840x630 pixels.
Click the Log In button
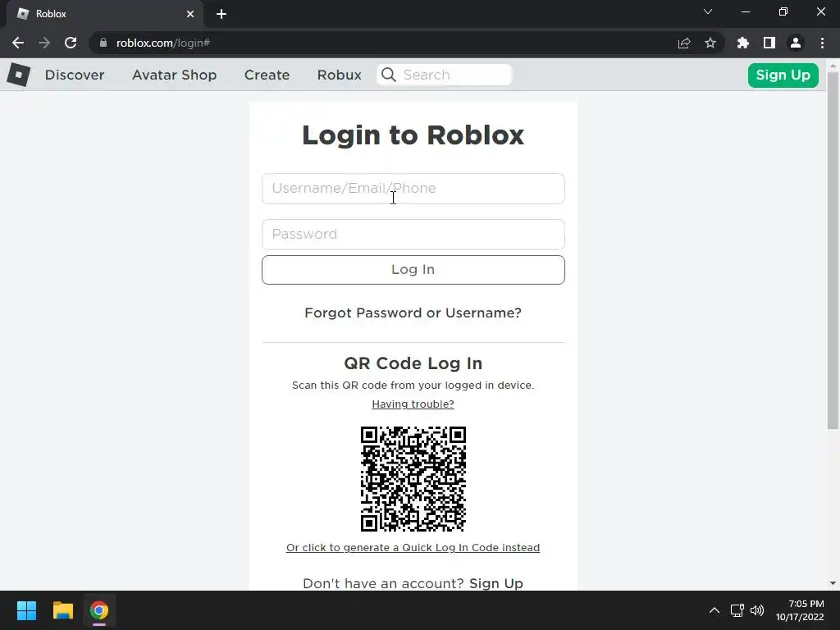413,269
